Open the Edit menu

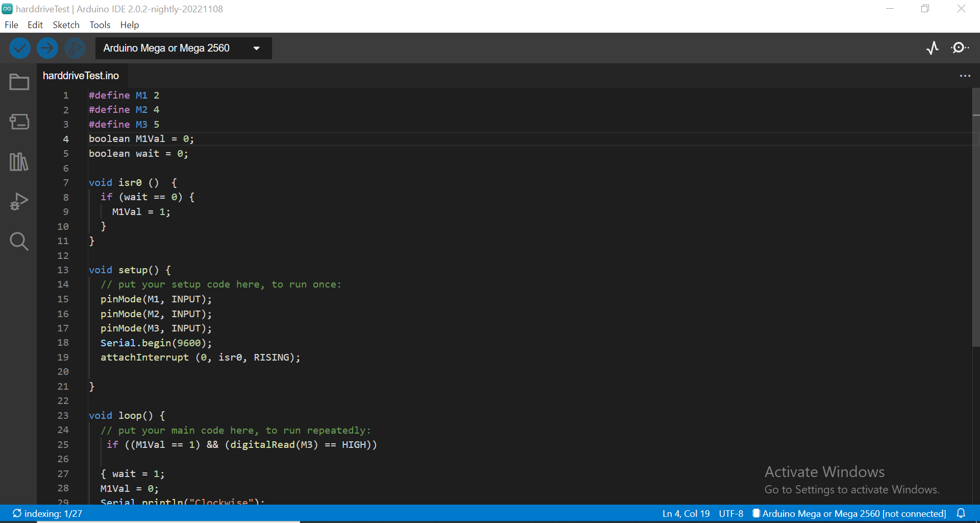[35, 25]
